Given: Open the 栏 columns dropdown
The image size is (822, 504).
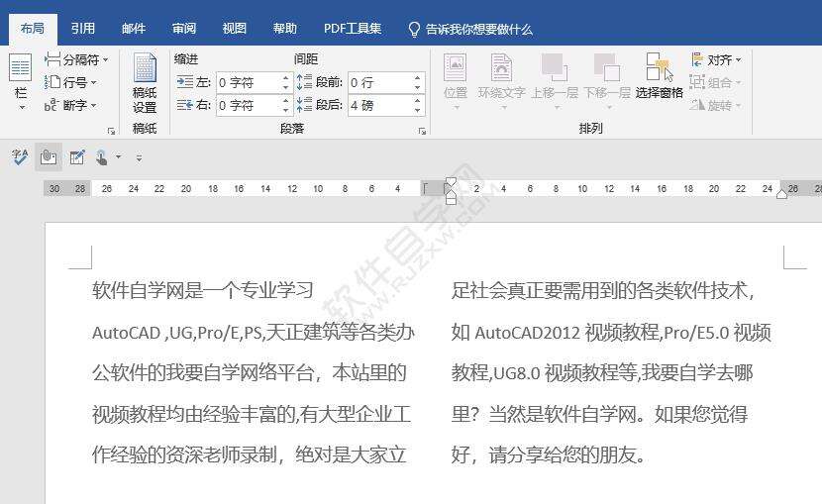Looking at the screenshot, I should click(x=21, y=81).
